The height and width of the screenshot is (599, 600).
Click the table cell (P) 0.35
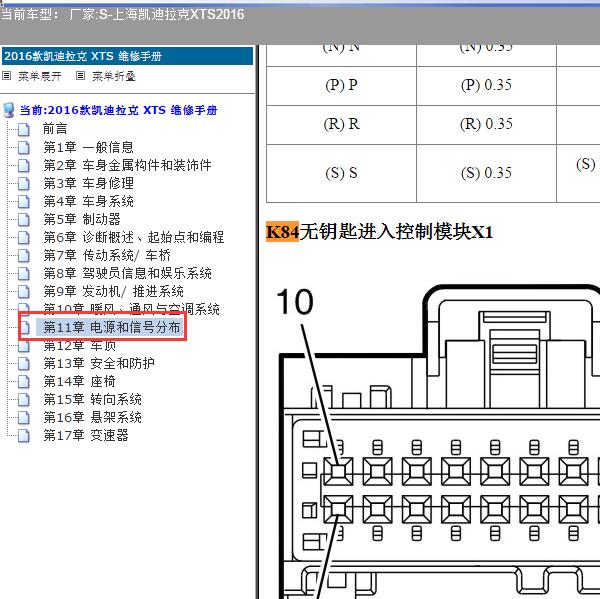tap(486, 86)
